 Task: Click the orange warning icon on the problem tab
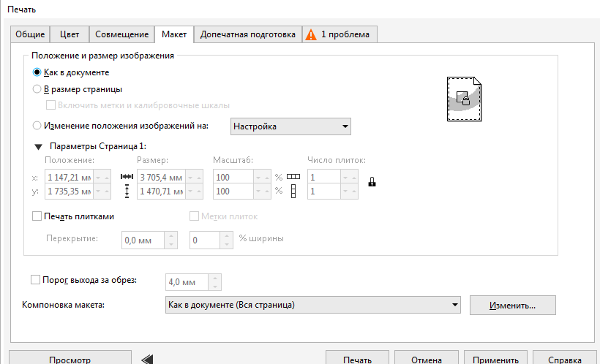(311, 35)
